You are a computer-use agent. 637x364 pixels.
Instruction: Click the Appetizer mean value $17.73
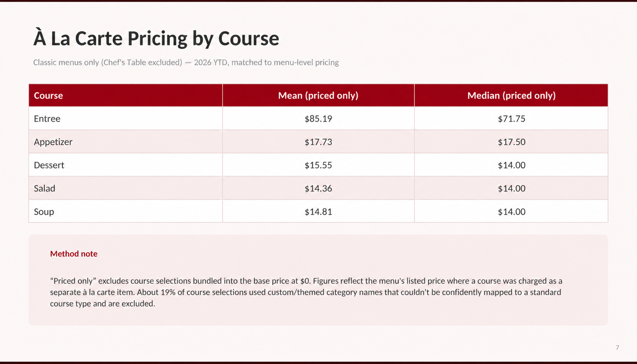click(318, 142)
